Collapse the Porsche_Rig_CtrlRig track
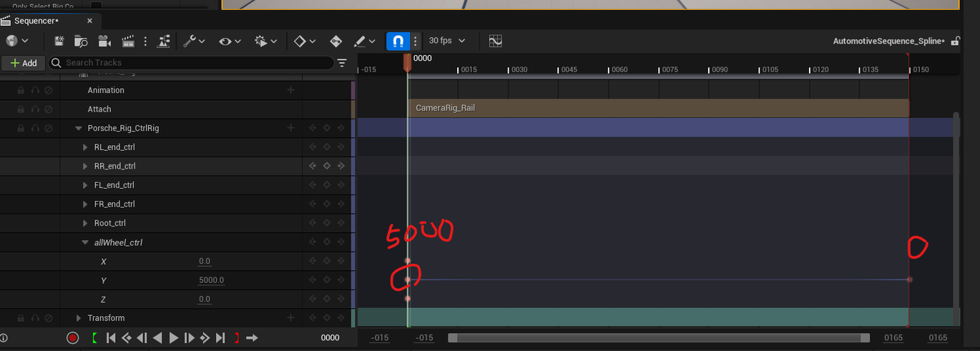Image resolution: width=980 pixels, height=351 pixels. pyautogui.click(x=79, y=129)
